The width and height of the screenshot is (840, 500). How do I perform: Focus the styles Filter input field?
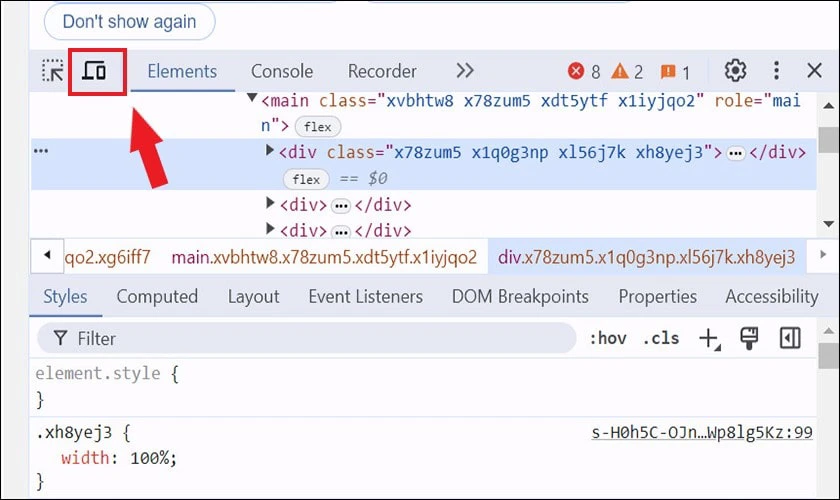coord(306,338)
